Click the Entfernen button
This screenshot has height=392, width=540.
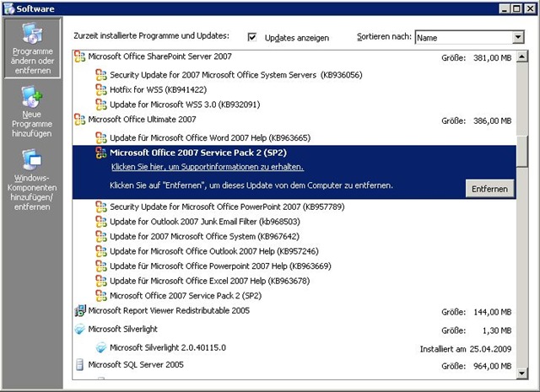[489, 189]
